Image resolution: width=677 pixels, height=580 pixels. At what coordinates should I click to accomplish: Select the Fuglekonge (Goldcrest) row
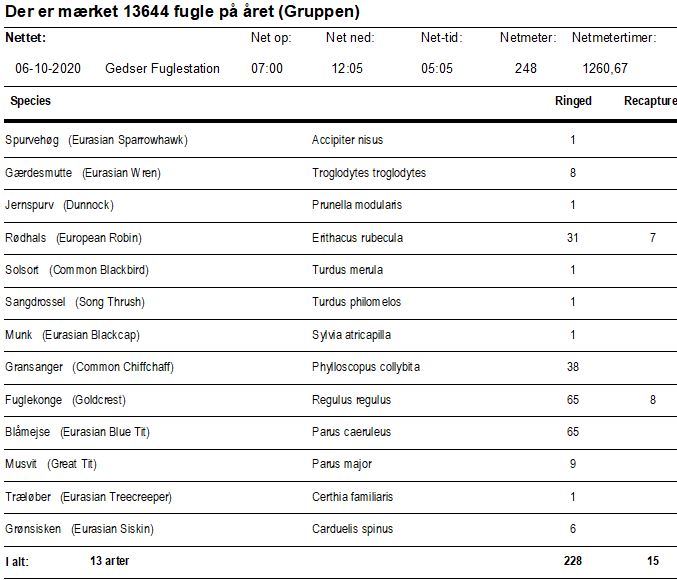point(340,400)
